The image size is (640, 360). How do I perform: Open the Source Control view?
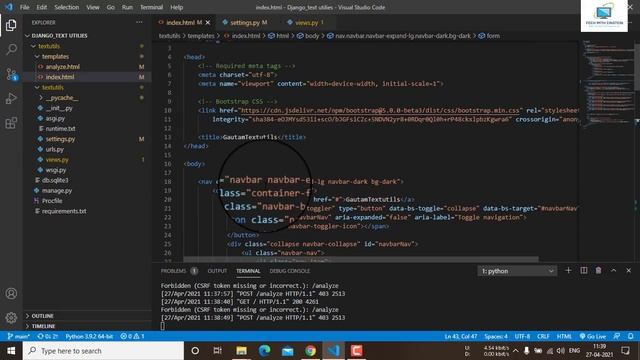click(11, 74)
